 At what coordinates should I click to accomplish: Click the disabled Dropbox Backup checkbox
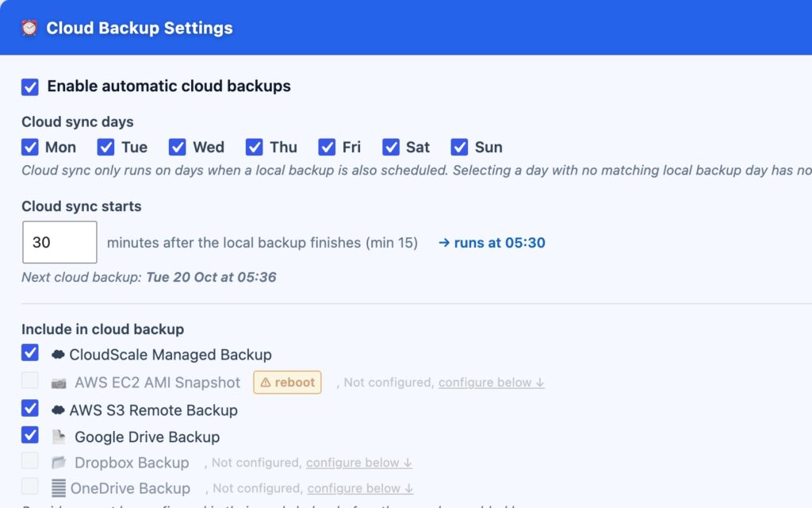(30, 460)
